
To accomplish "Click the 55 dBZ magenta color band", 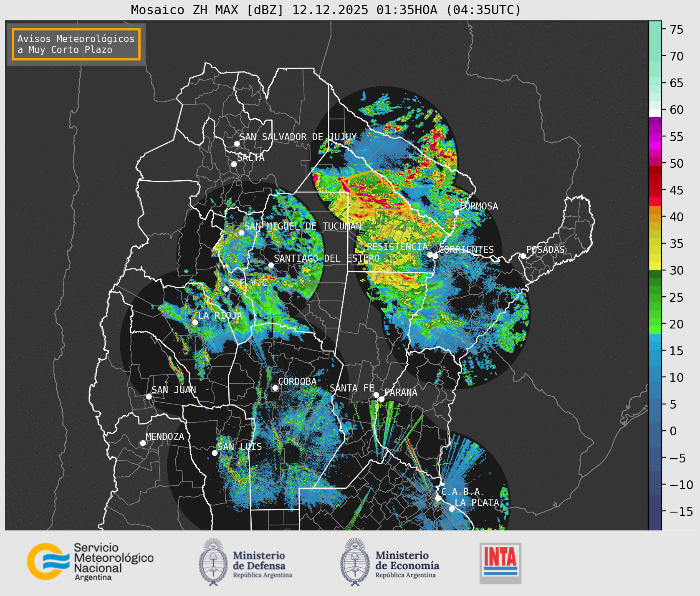I will (655, 137).
